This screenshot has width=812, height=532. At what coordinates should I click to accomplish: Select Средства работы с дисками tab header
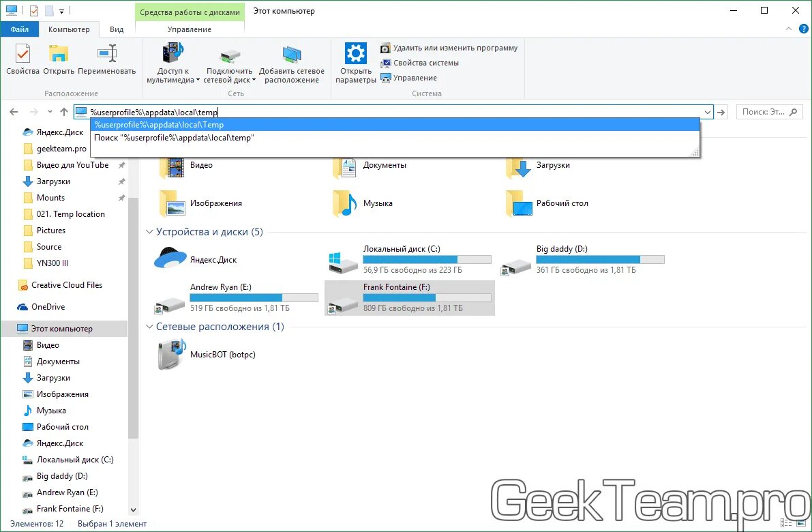190,12
